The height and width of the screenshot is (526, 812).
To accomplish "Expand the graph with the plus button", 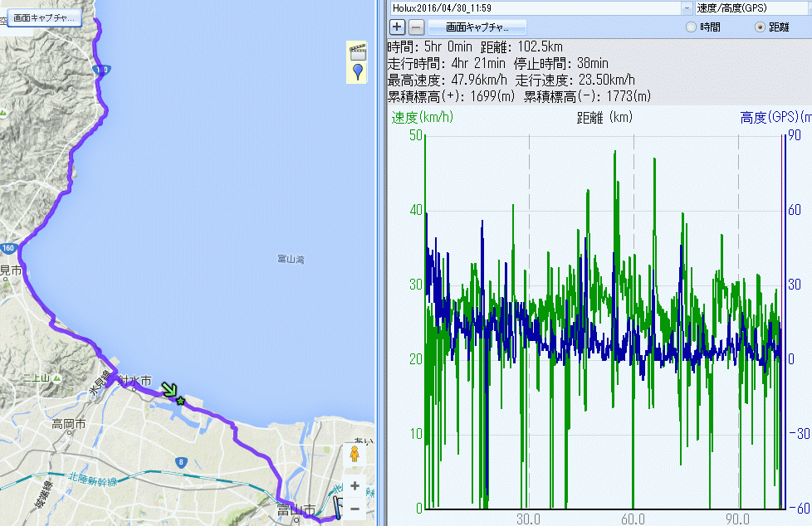I will [398, 27].
